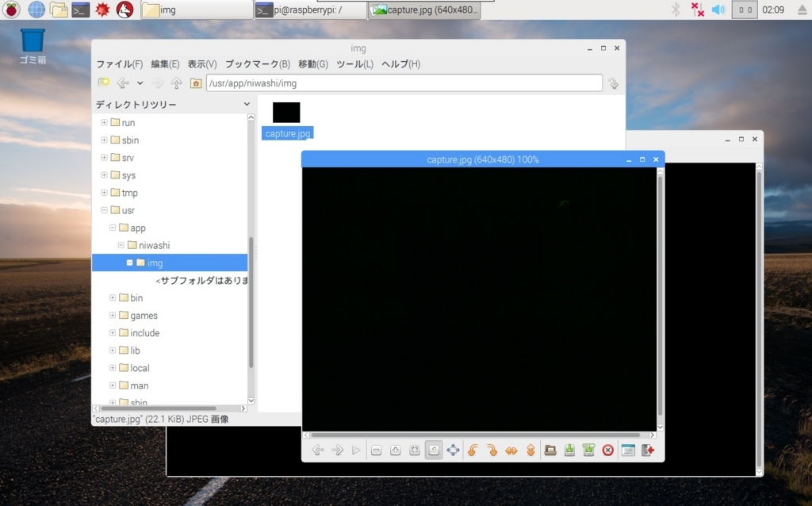Switch to pi@raspberrypi terminal task
This screenshot has height=506, width=812.
[310, 10]
